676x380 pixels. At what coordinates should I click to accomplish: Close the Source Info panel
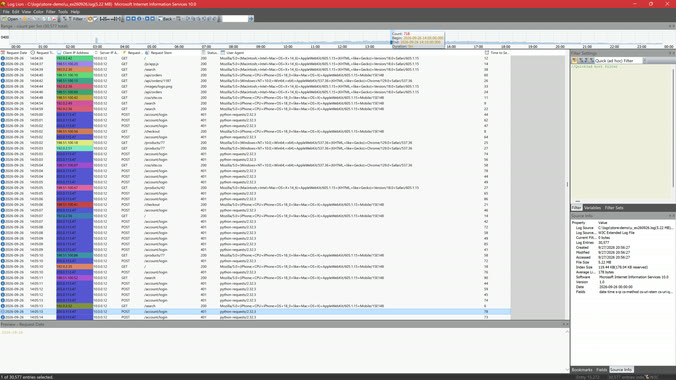tap(673, 216)
